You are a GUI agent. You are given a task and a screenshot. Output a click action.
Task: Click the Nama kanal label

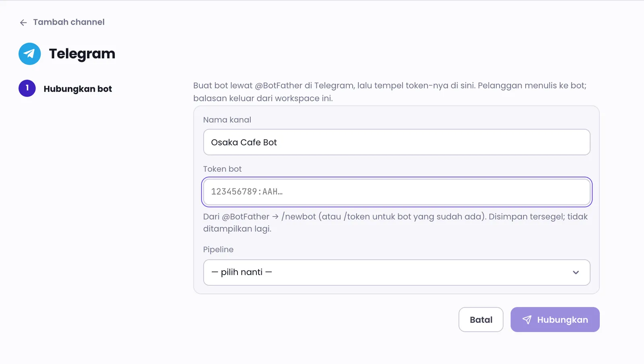click(x=227, y=120)
